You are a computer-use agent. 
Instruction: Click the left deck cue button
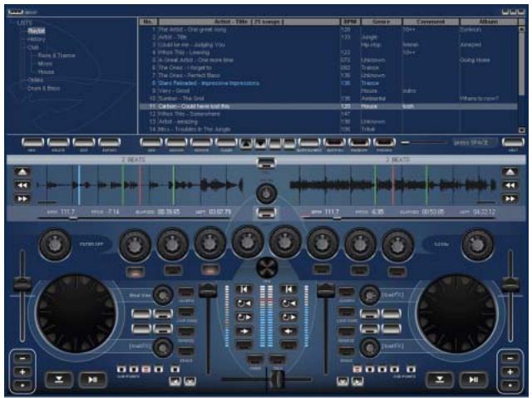[x=59, y=380]
